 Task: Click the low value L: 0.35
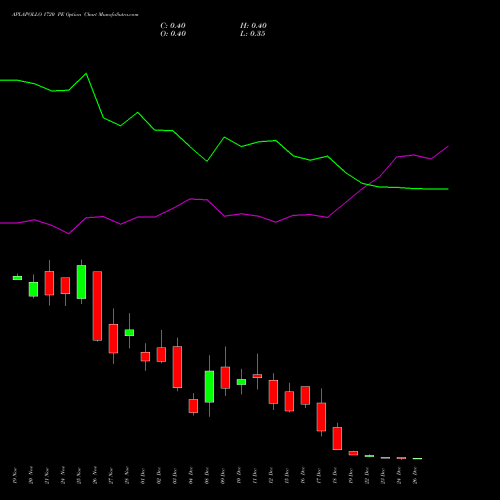pos(253,34)
